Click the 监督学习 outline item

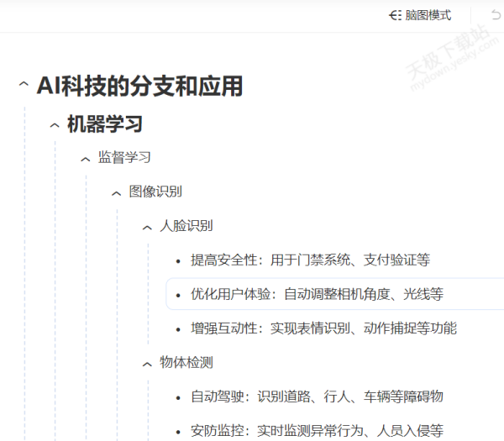pos(124,158)
